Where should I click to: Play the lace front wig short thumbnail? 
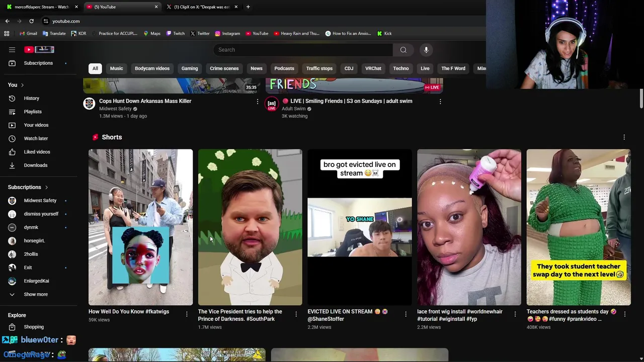click(x=469, y=227)
